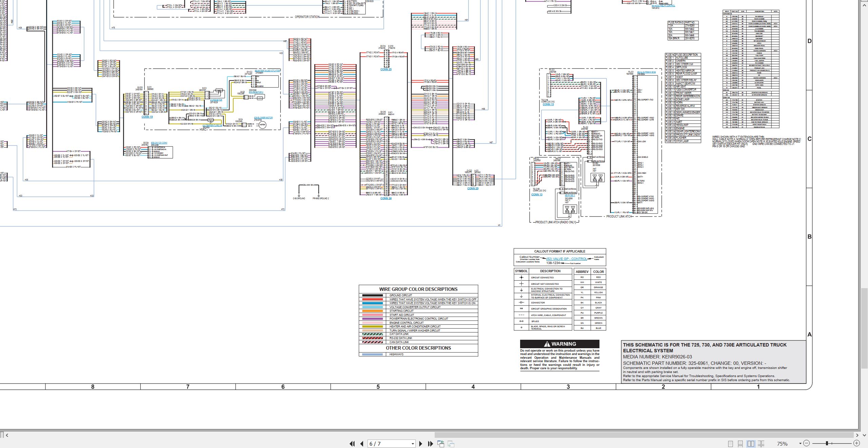Click the Highways light blue swatch
The width and height of the screenshot is (868, 448).
(373, 354)
